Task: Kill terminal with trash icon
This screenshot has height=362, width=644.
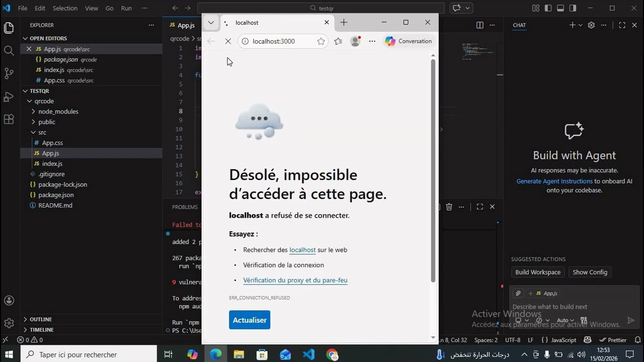Action: (449, 207)
